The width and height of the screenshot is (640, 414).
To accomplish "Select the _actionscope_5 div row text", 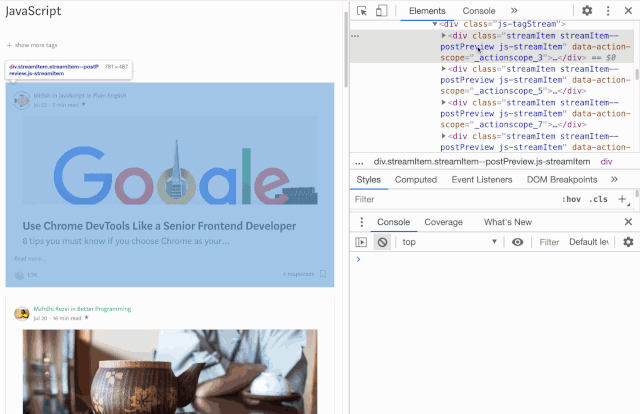I will [535, 80].
